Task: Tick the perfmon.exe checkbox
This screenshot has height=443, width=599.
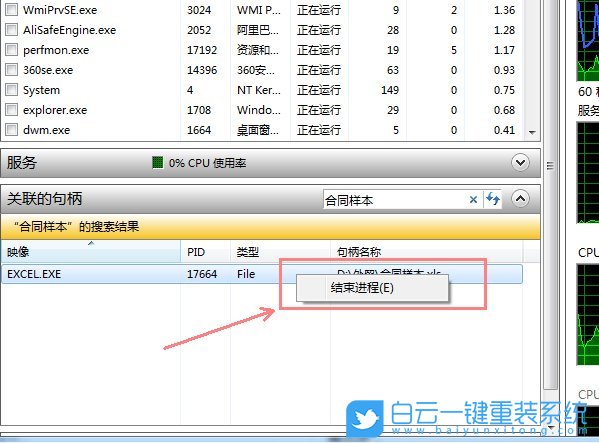Action: [x=11, y=50]
